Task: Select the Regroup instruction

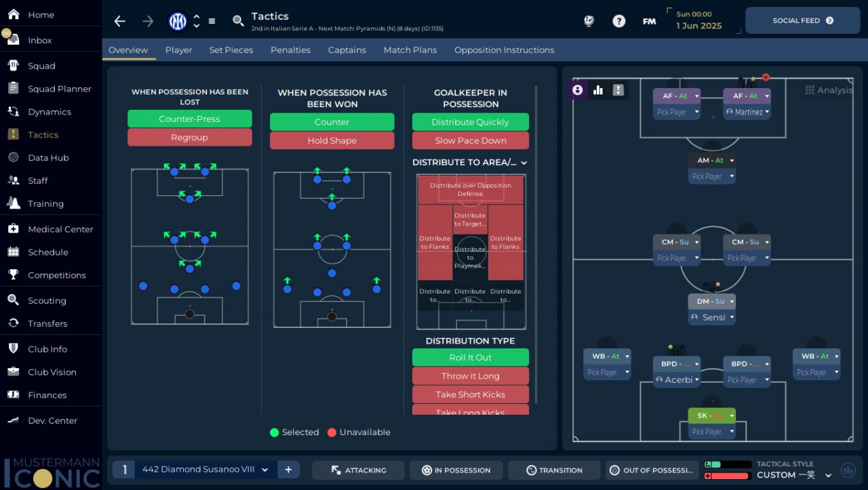Action: pos(189,137)
